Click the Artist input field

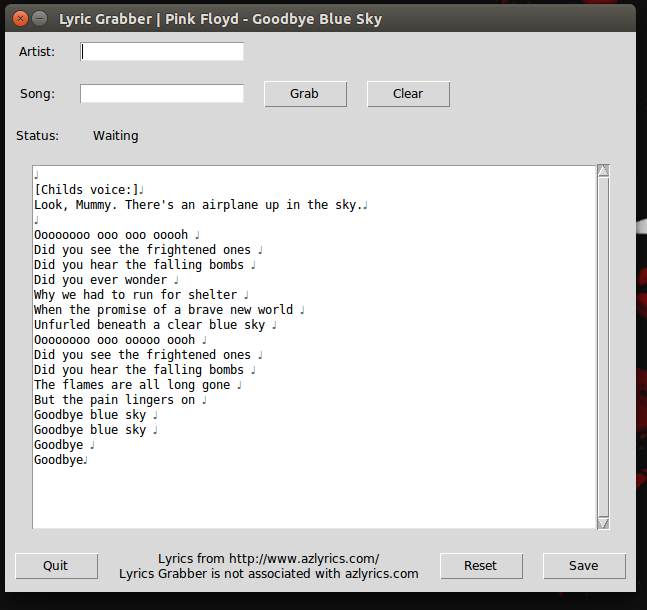(162, 52)
